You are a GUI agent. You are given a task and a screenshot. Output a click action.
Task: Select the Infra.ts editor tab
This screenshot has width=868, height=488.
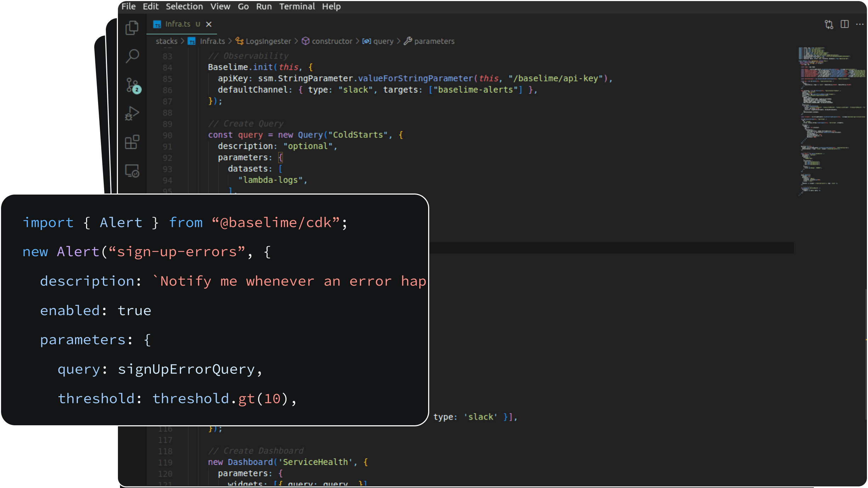tap(177, 24)
